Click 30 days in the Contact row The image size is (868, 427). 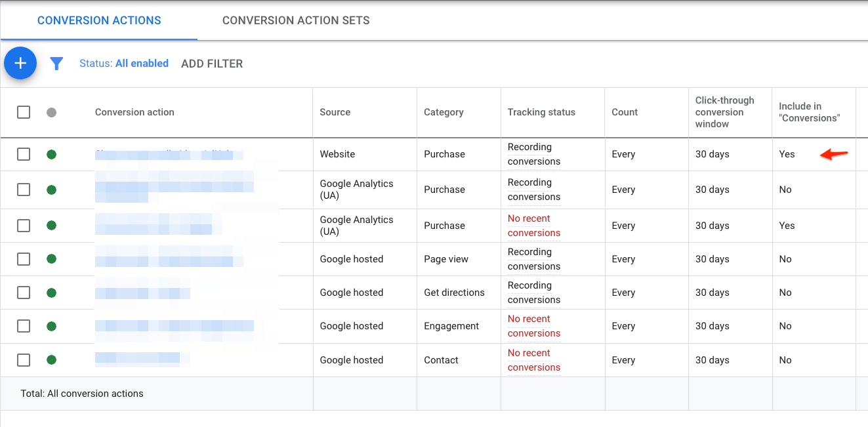(713, 360)
